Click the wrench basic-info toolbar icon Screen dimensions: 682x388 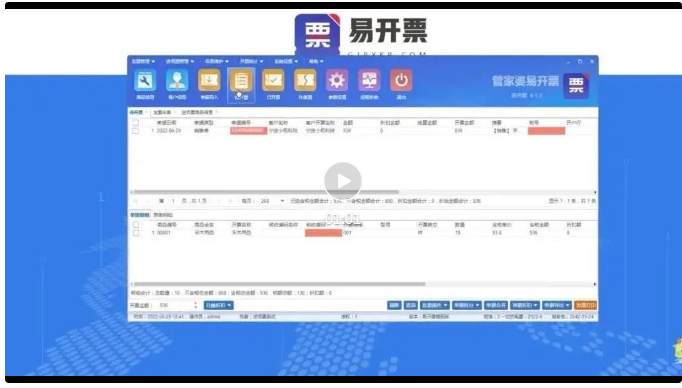pos(145,81)
